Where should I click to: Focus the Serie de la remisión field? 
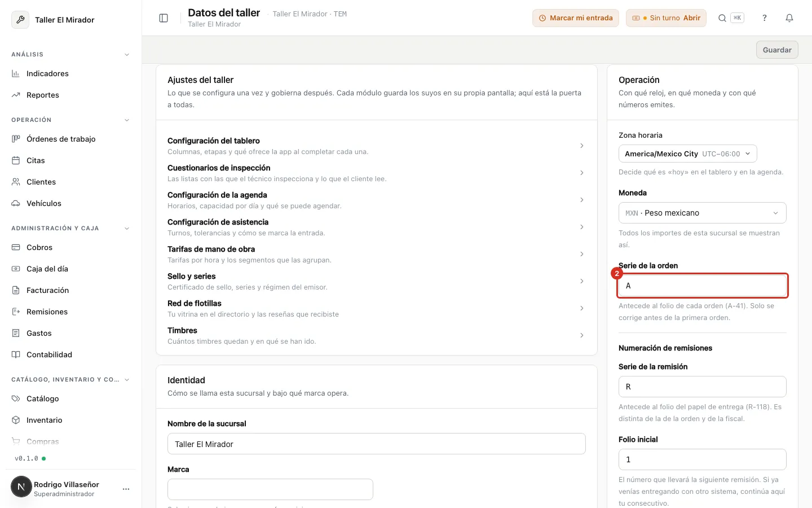coord(702,387)
